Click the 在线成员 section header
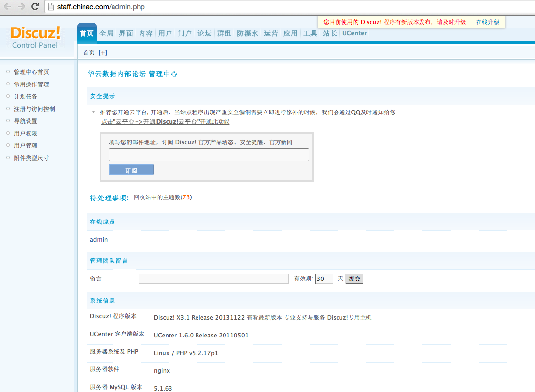This screenshot has height=392, width=535. 102,222
